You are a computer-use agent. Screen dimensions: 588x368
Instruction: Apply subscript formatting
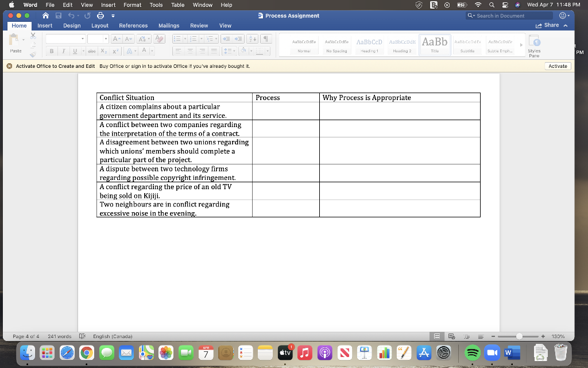tap(103, 51)
